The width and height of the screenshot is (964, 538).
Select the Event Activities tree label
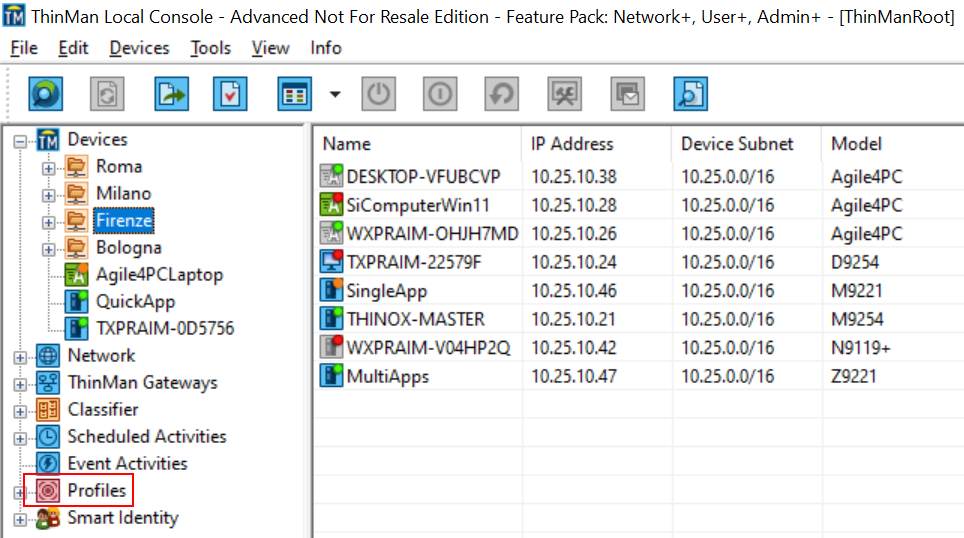127,464
